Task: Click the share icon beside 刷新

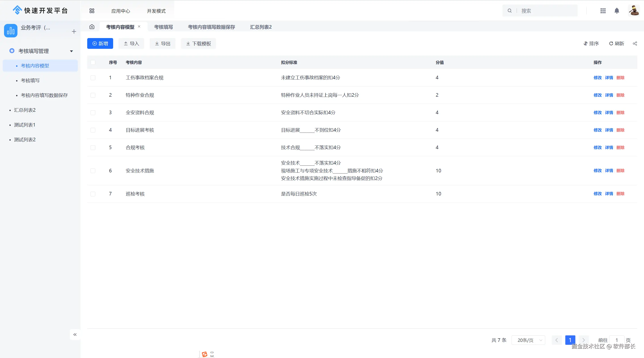Action: click(x=635, y=44)
